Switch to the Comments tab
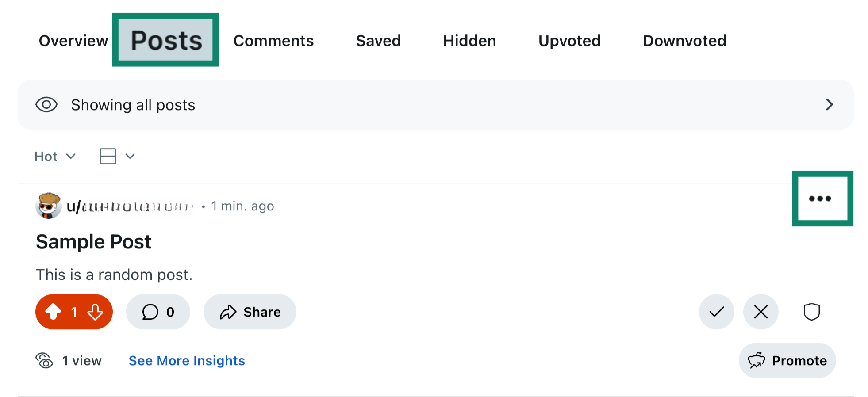The width and height of the screenshot is (868, 397). (273, 41)
